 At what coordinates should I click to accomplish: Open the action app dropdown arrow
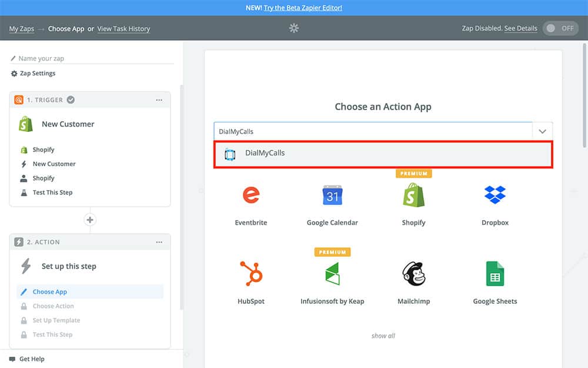tap(542, 131)
